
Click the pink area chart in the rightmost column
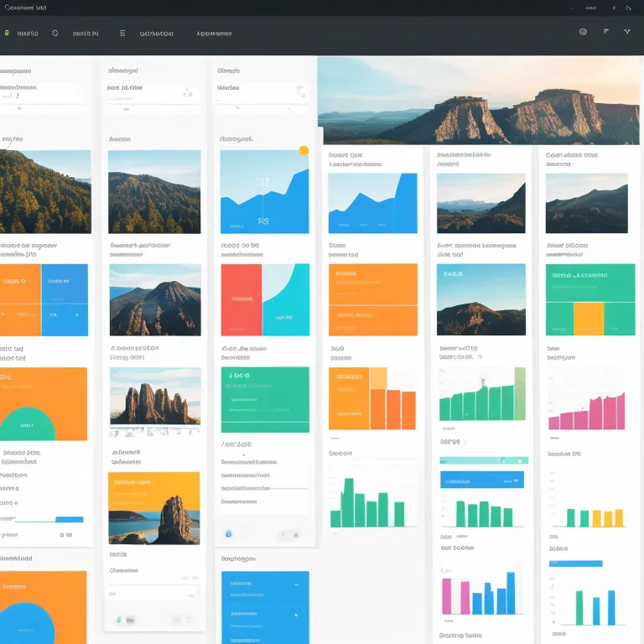pos(586,411)
